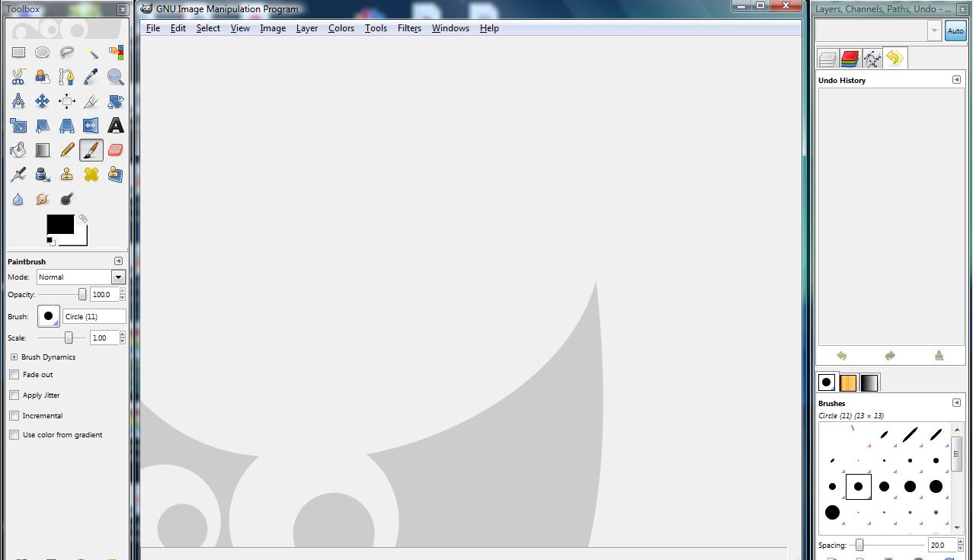Pick the Eraser tool

pyautogui.click(x=115, y=150)
